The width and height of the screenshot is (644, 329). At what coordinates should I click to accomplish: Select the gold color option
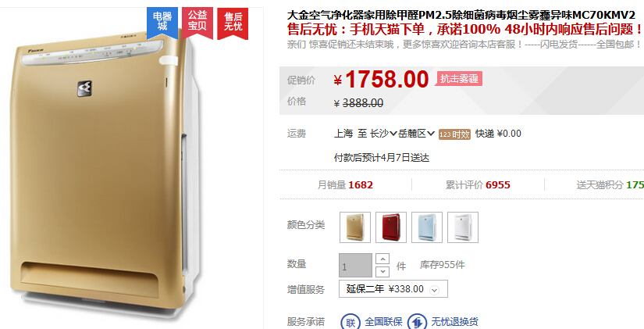click(x=355, y=227)
